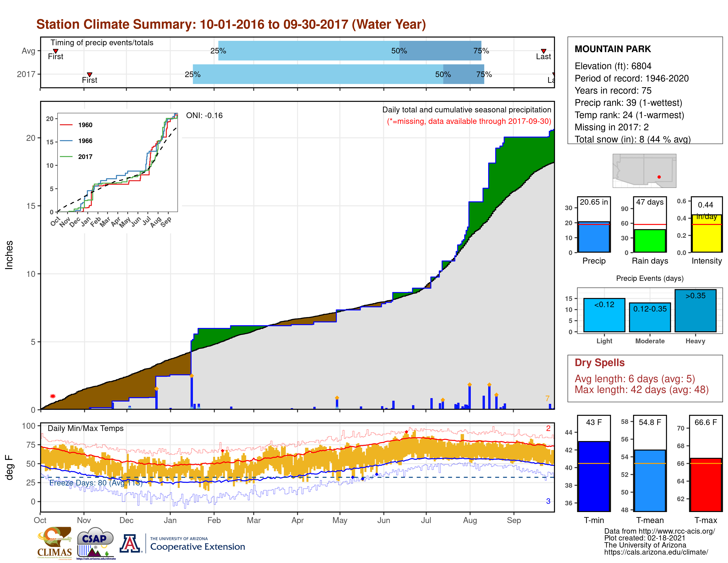728x563 pixels.
Task: Click the 1960 red legend line
Action: (66, 125)
